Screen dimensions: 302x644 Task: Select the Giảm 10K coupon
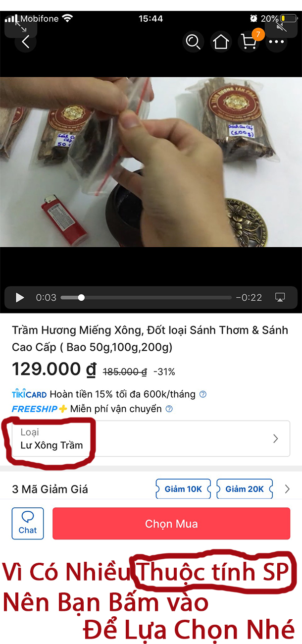point(183,489)
